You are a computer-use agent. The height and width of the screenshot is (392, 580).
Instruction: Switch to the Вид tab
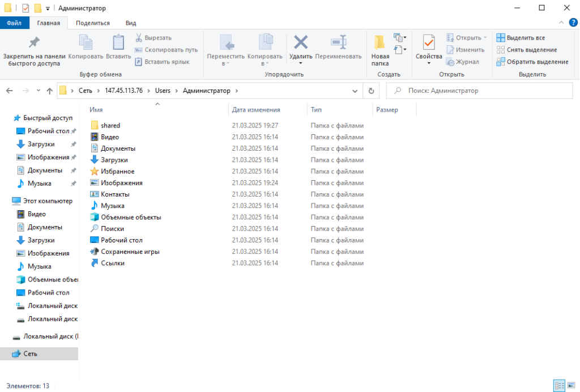click(131, 23)
